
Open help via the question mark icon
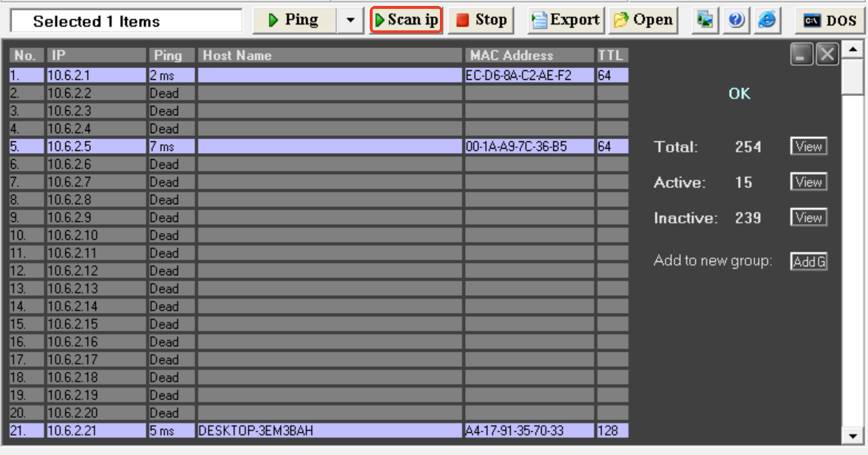[736, 20]
